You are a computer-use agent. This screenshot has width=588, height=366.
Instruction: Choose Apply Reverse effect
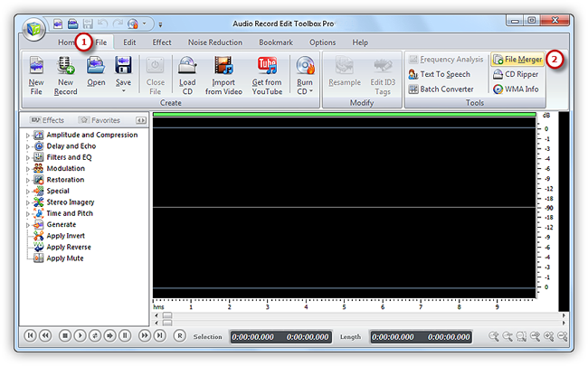[x=69, y=248]
